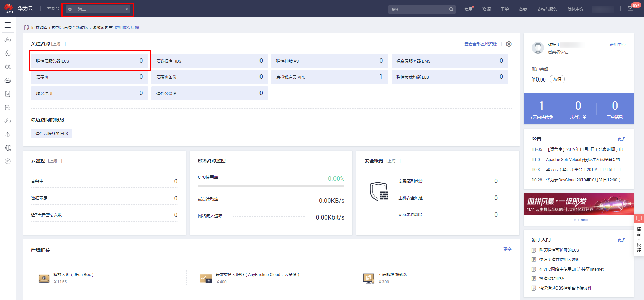Click the 11.11 promotional banner
The height and width of the screenshot is (300, 644).
coord(579,204)
